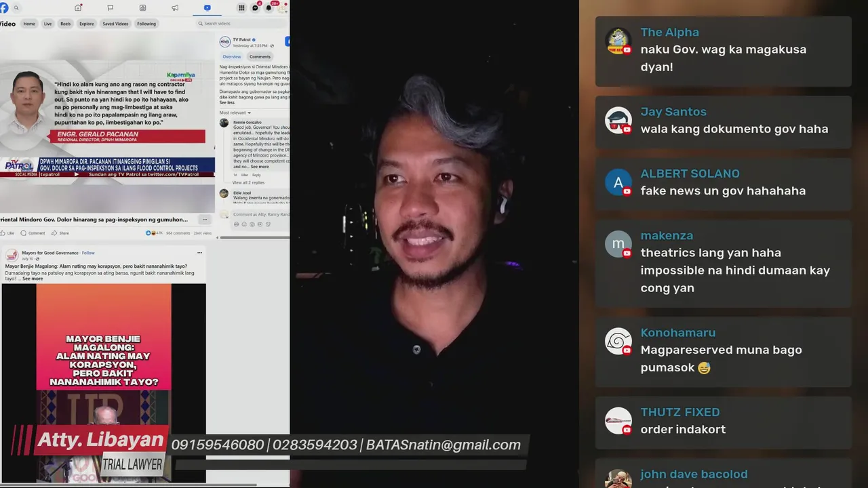Open the Marketplace storefront icon
This screenshot has width=868, height=488.
point(142,7)
